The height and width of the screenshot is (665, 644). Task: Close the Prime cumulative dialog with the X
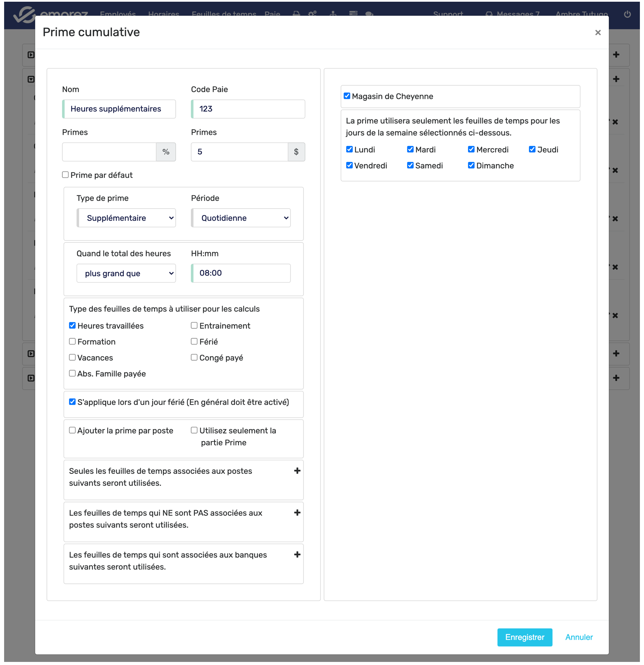click(598, 33)
